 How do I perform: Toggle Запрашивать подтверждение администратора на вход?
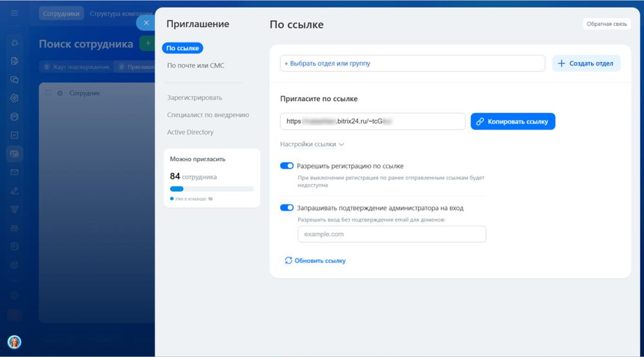[x=287, y=208]
